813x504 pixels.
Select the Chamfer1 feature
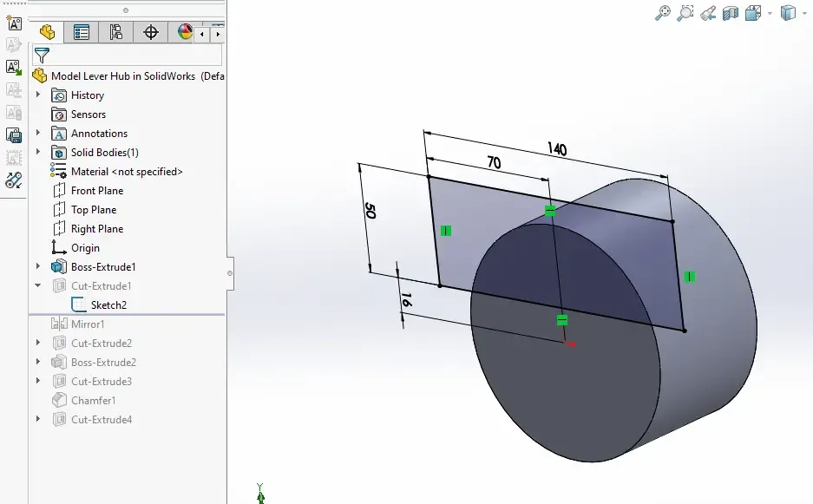click(84, 400)
